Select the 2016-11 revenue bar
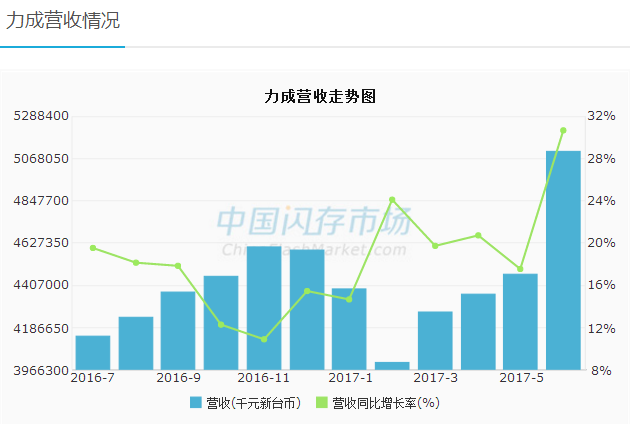Image resolution: width=630 pixels, height=424 pixels. click(264, 308)
